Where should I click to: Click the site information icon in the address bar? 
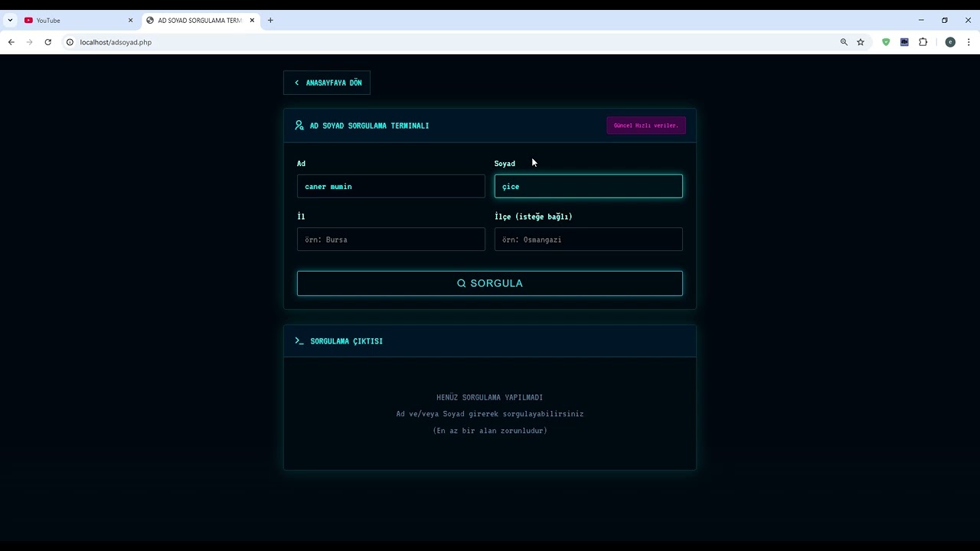click(x=70, y=42)
